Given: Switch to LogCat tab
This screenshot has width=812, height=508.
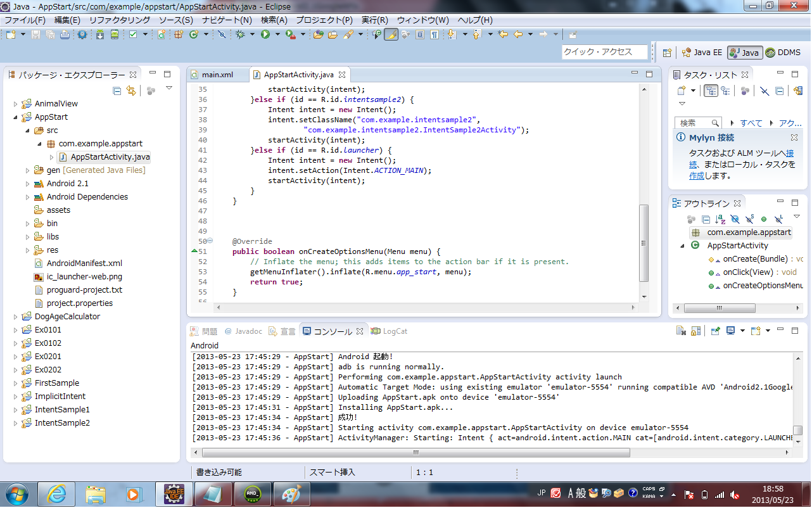Looking at the screenshot, I should [x=390, y=331].
